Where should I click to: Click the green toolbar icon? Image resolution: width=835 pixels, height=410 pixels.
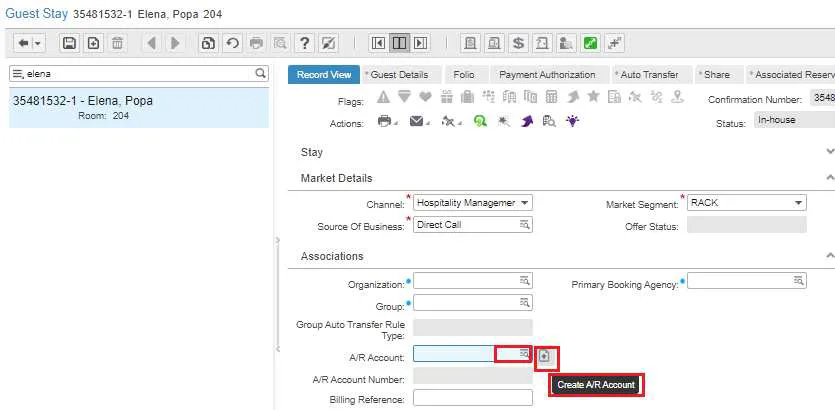point(590,43)
